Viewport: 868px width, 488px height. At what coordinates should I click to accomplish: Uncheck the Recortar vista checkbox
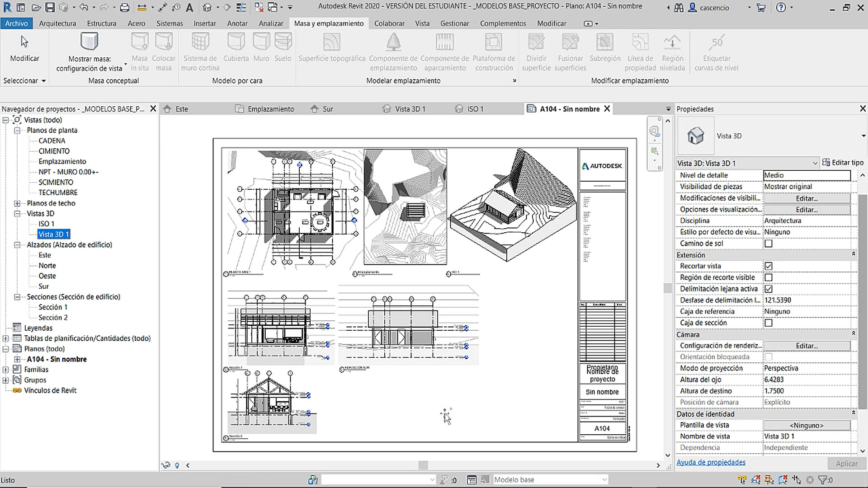(x=768, y=266)
